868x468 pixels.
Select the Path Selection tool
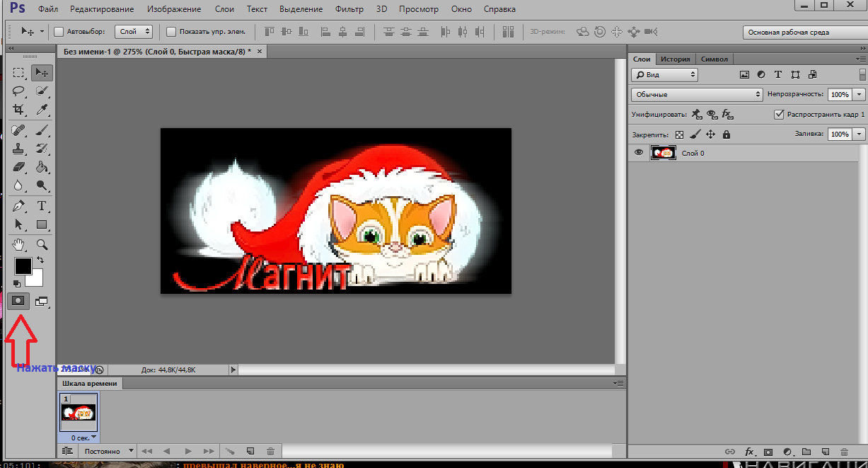pos(18,224)
